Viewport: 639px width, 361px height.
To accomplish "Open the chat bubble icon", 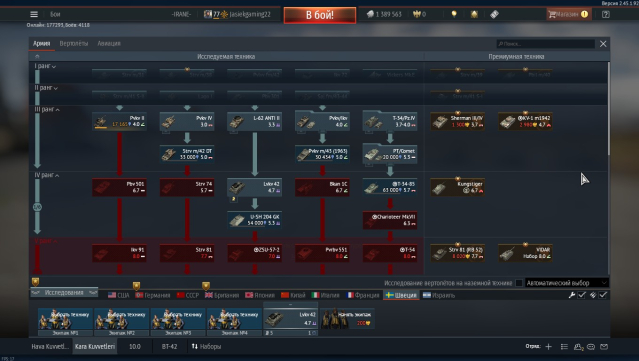I will pyautogui.click(x=591, y=346).
